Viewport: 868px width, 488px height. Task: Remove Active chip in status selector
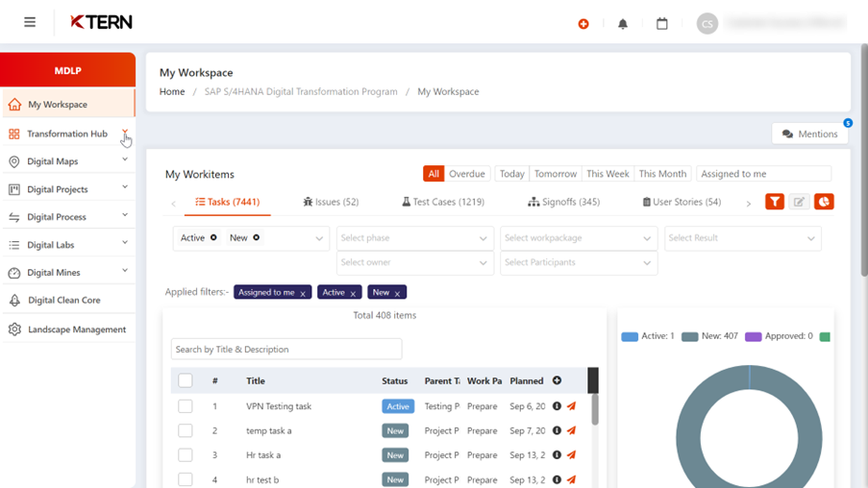coord(213,237)
